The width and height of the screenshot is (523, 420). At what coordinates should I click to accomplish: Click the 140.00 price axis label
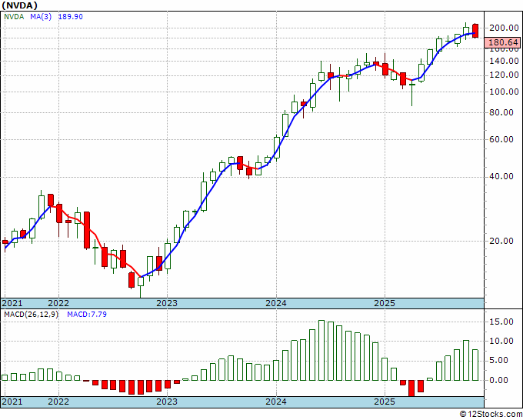(x=504, y=61)
